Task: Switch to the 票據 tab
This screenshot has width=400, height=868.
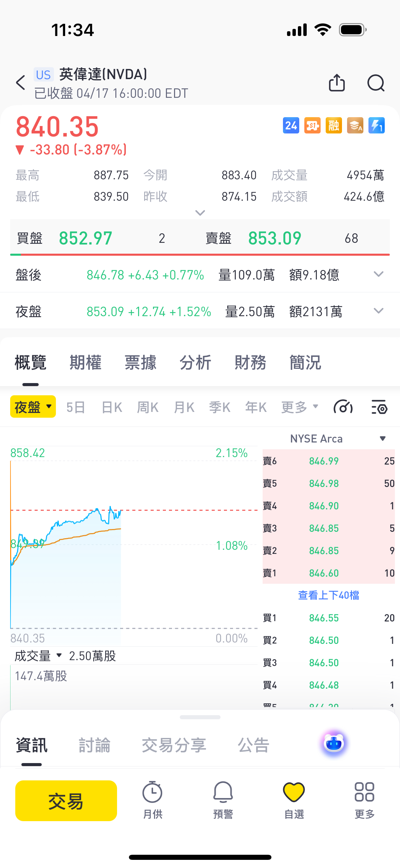Action: point(140,362)
